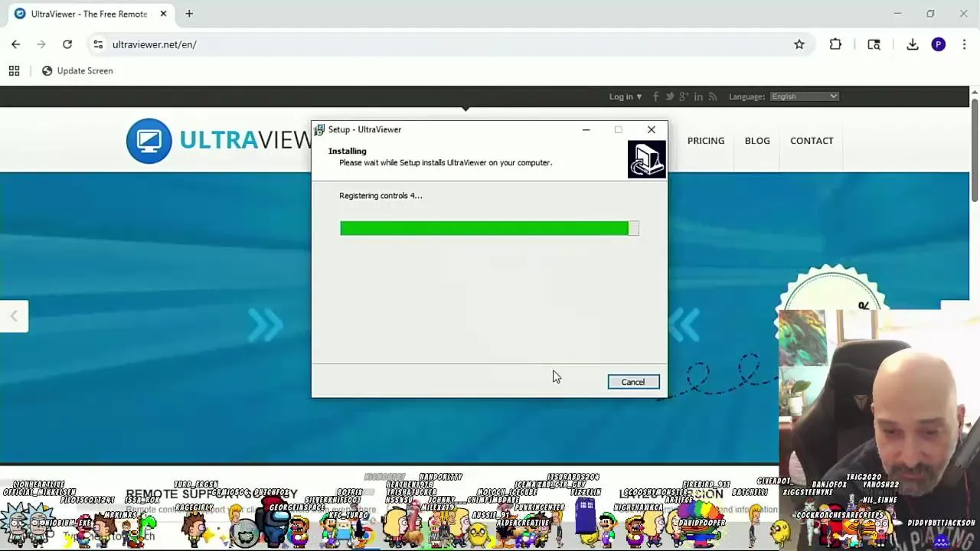Close the UltraViewer browser tab
Image resolution: width=980 pixels, height=551 pixels.
163,14
